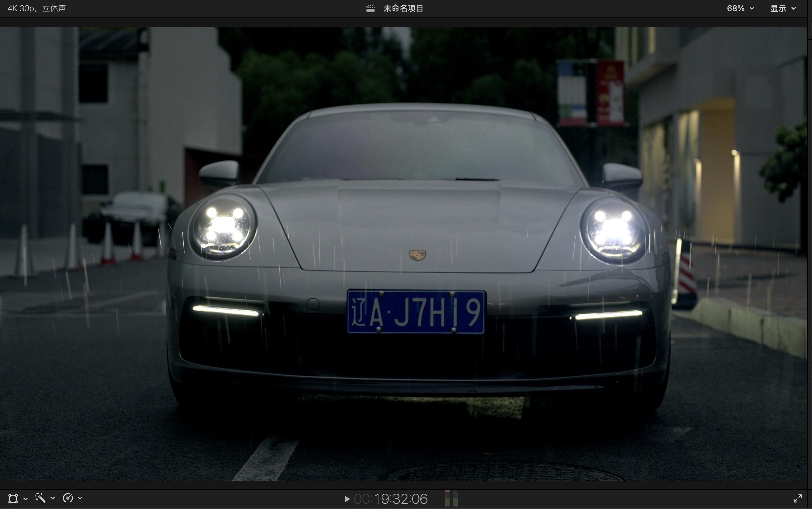Click the retime speedometer icon

pos(68,498)
